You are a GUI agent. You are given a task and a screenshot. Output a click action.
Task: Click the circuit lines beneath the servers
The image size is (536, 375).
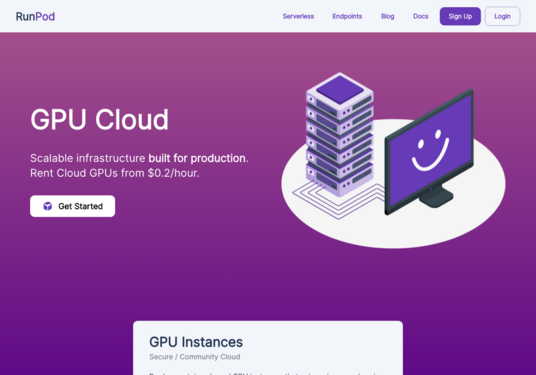tap(338, 201)
